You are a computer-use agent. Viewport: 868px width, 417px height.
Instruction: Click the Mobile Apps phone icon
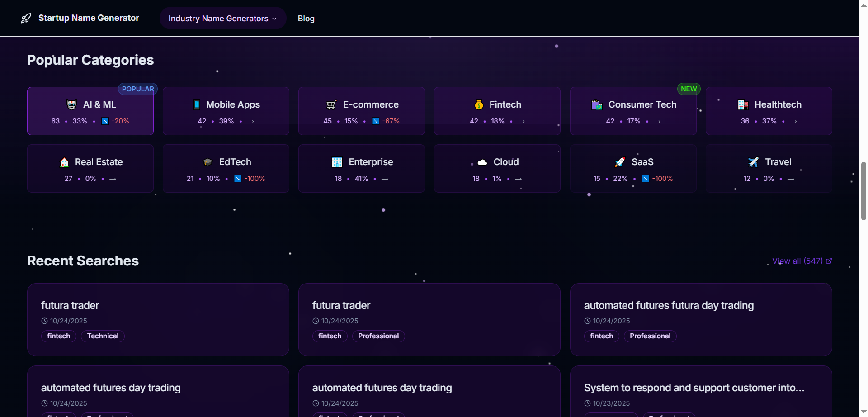pos(196,104)
